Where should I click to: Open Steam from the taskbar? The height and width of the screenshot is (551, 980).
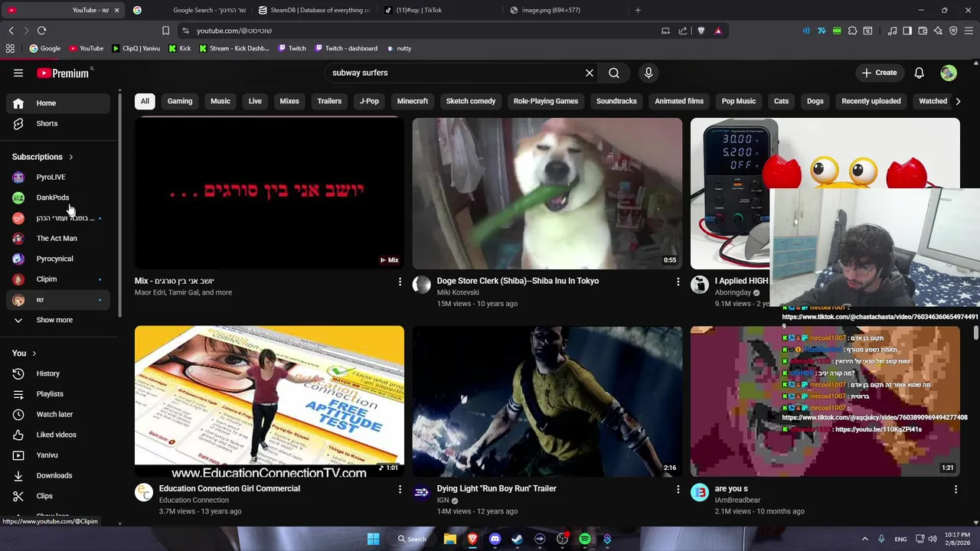(518, 539)
